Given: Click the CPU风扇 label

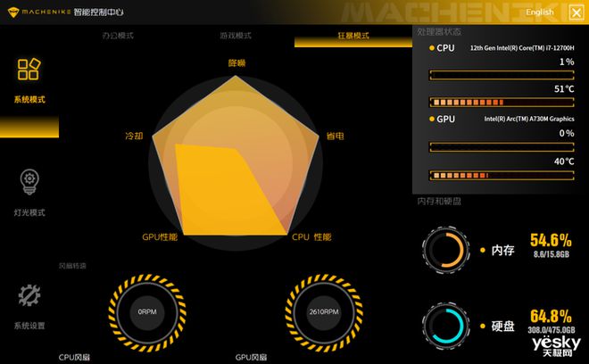Looking at the screenshot, I should click(x=74, y=357).
